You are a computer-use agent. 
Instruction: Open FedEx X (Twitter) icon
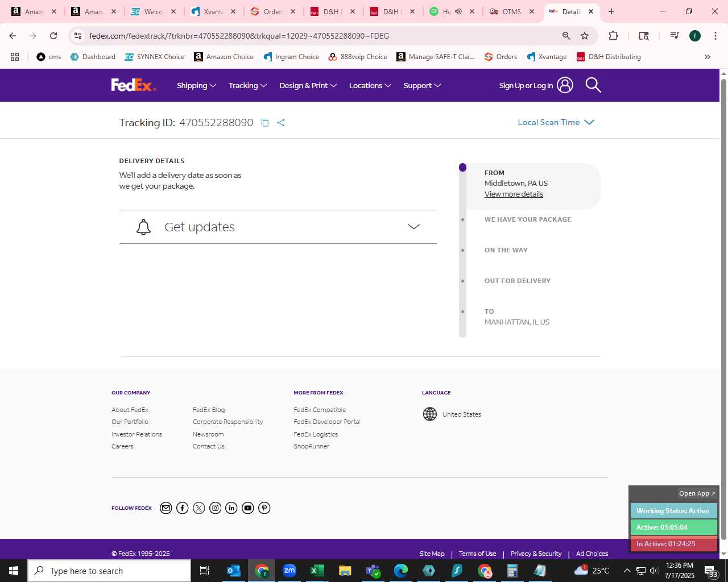pyautogui.click(x=198, y=508)
